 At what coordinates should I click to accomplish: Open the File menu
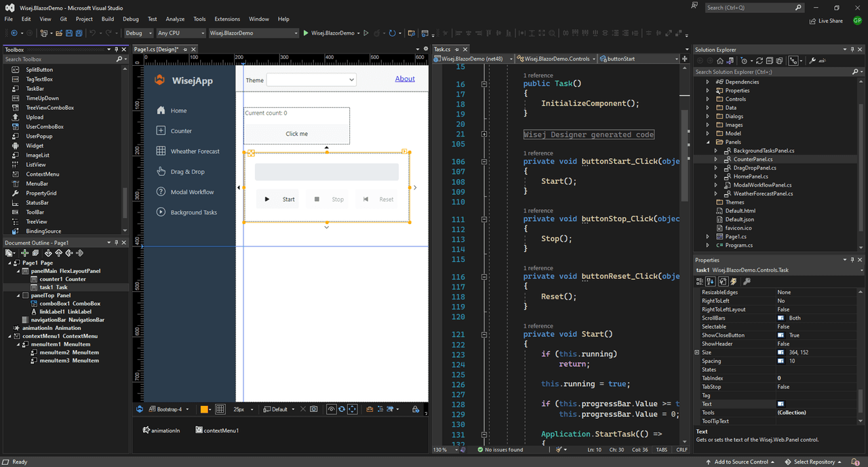pyautogui.click(x=9, y=19)
